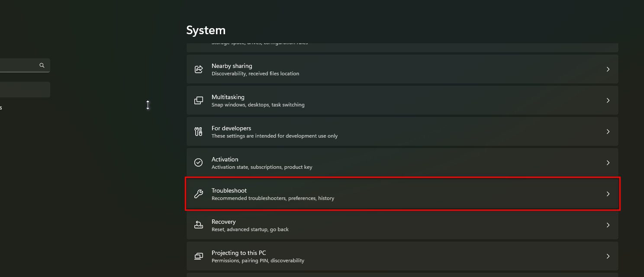
Task: Click the Nearby sharing share icon
Action: (x=199, y=69)
